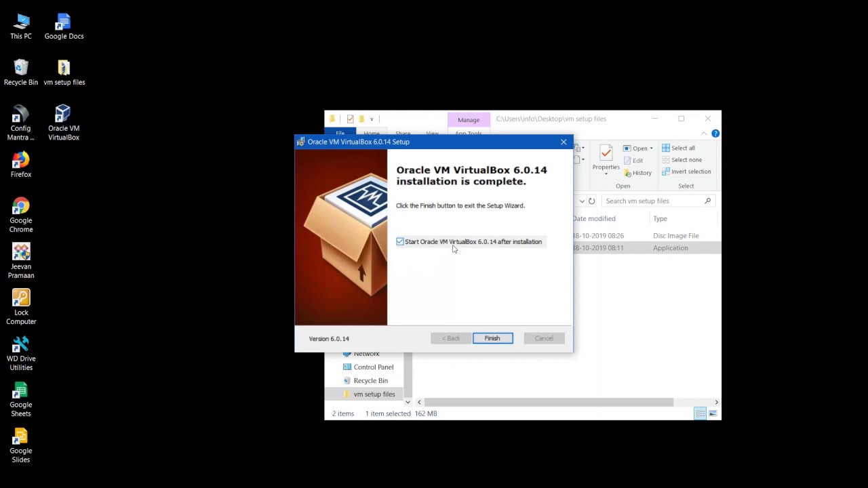This screenshot has height=488, width=868.
Task: Switch Explorer to large icons view
Action: [x=713, y=413]
